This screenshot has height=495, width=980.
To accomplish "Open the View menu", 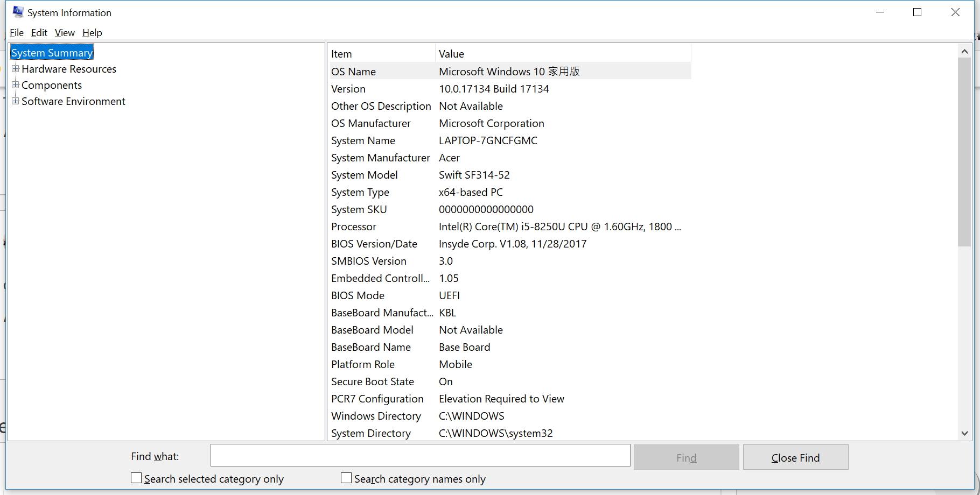I will coord(65,33).
